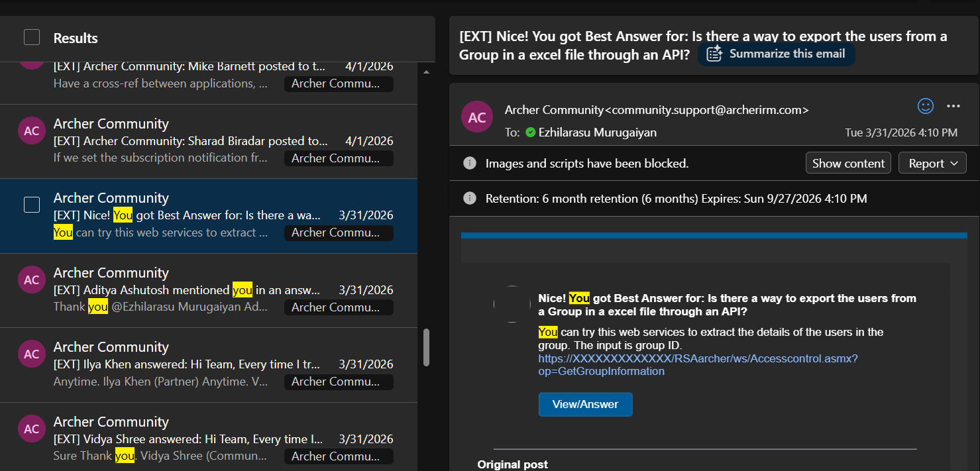Click the Results header label

pyautogui.click(x=76, y=38)
